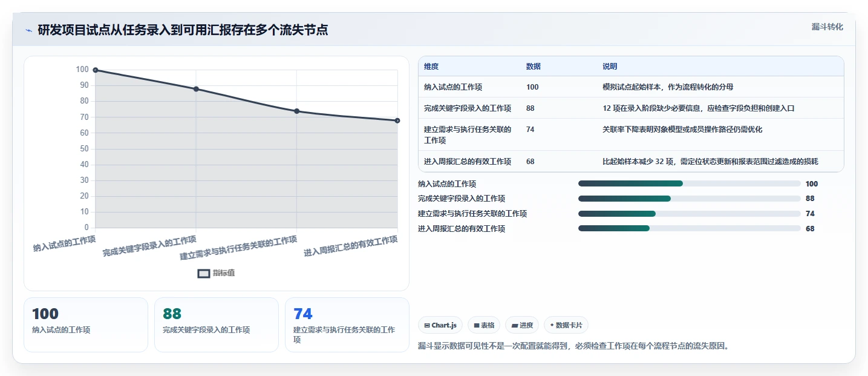
Task: Click the chart data point at value 88
Action: (196, 89)
